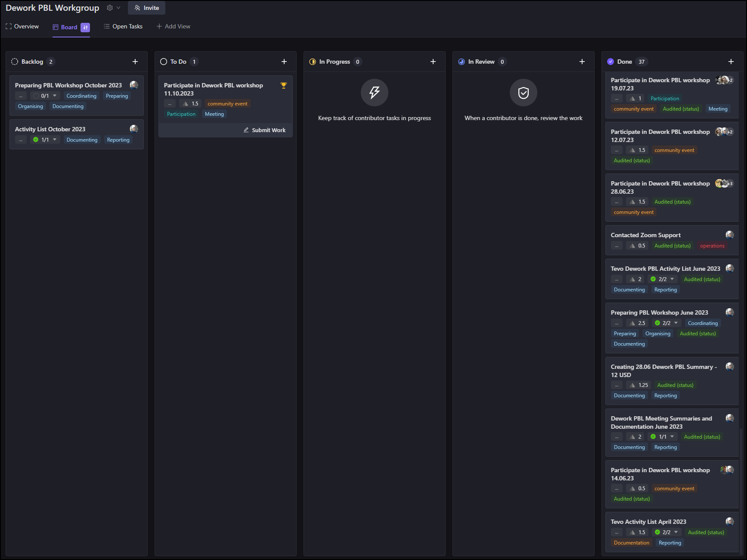Image resolution: width=747 pixels, height=560 pixels.
Task: Open the ellipsis menu on 11.10.2023 card
Action: tap(170, 104)
